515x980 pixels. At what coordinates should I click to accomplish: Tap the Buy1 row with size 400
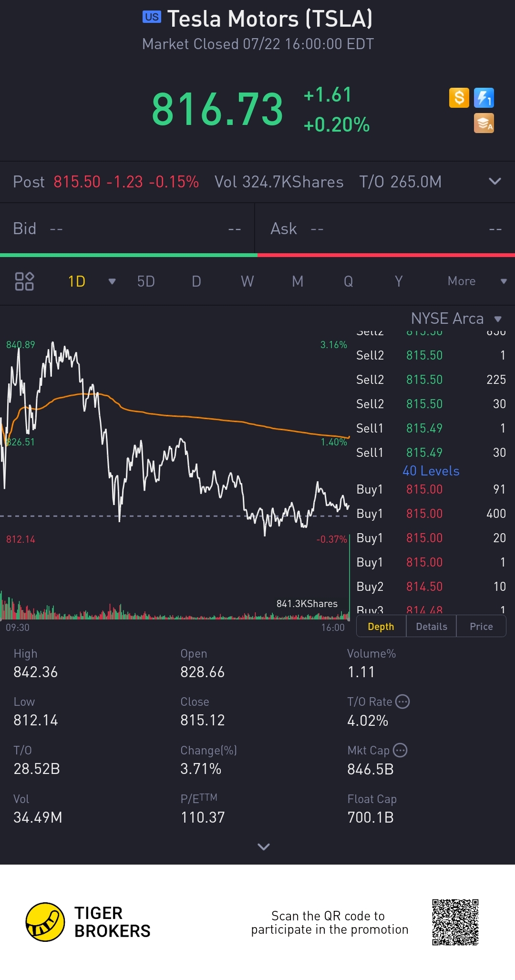tap(431, 514)
